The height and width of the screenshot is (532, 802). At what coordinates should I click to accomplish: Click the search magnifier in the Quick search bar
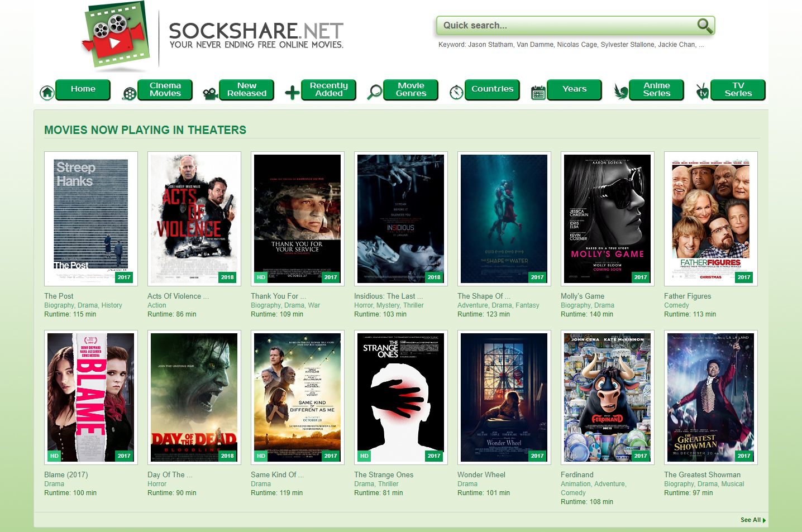pos(704,26)
